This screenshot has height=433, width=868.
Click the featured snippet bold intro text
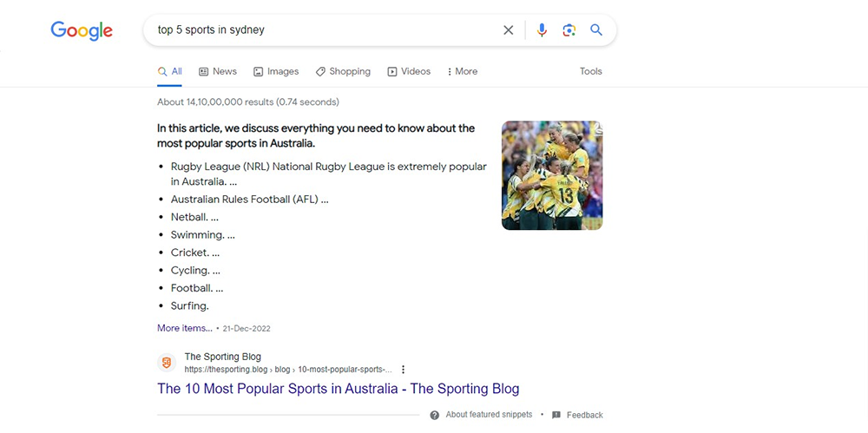tap(316, 136)
